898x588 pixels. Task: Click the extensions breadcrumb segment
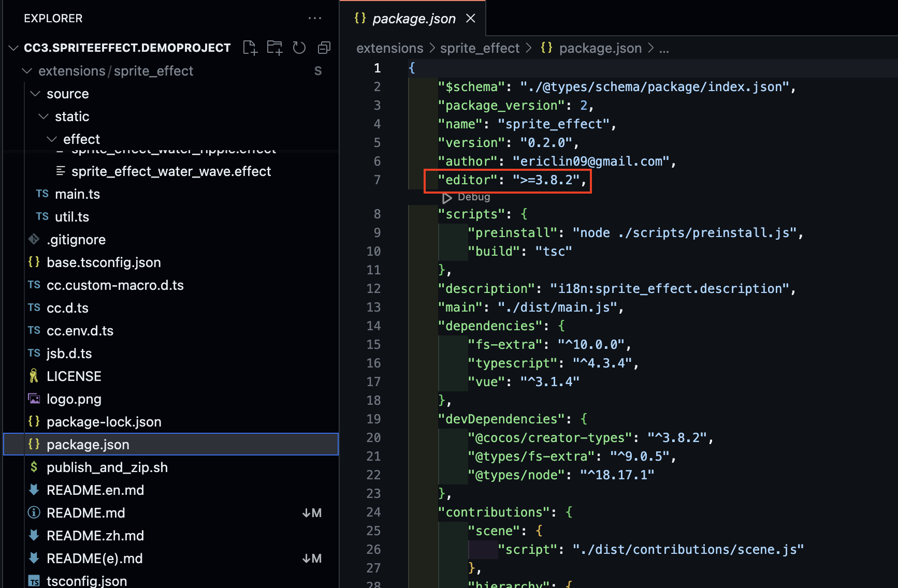pyautogui.click(x=390, y=48)
